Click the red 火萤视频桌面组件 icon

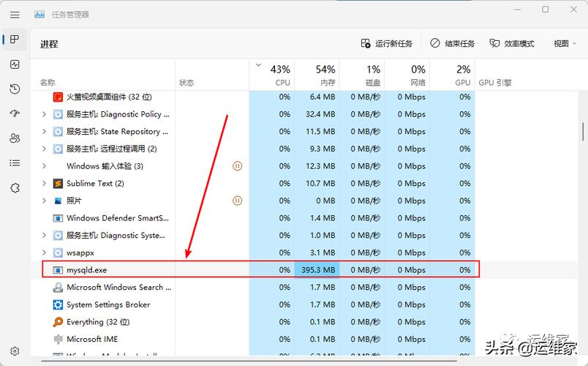point(58,97)
